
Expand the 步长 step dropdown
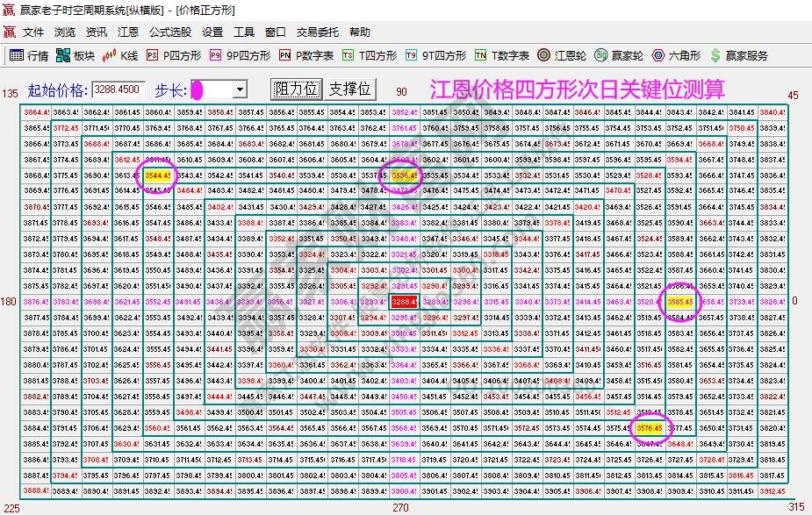(239, 88)
